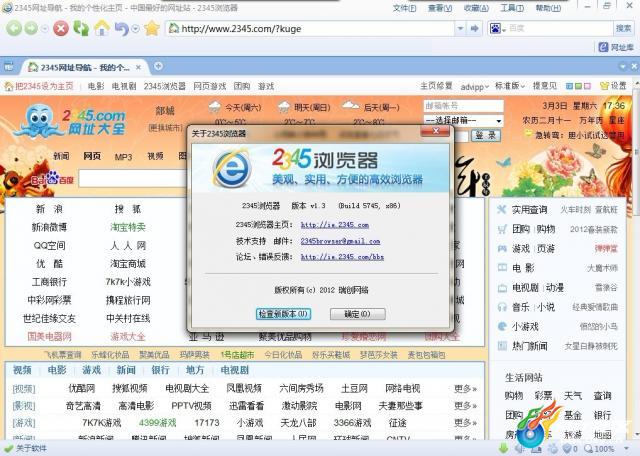Screen dimensions: 640x456
Task: Click into the address bar URL field
Action: coord(311,28)
